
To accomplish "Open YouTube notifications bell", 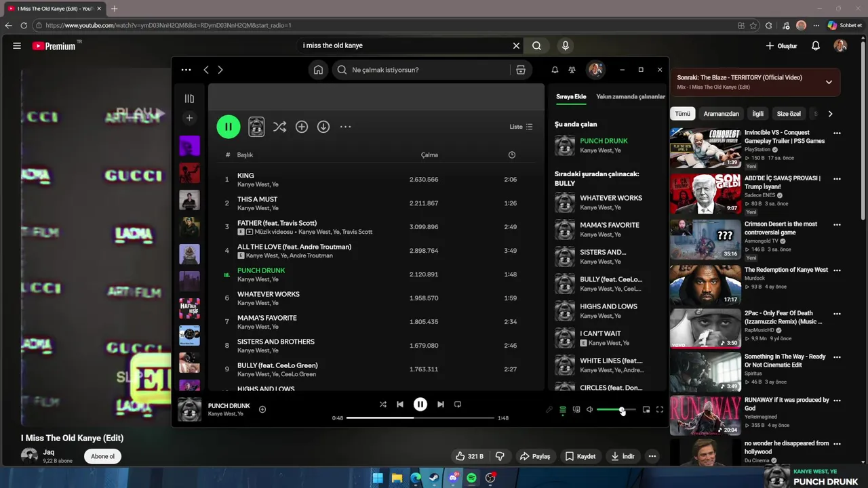I will [x=816, y=45].
